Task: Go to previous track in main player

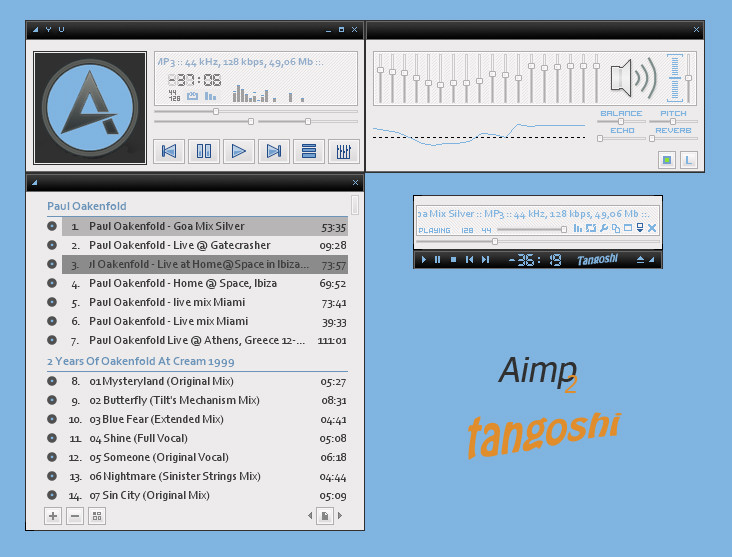Action: tap(169, 151)
